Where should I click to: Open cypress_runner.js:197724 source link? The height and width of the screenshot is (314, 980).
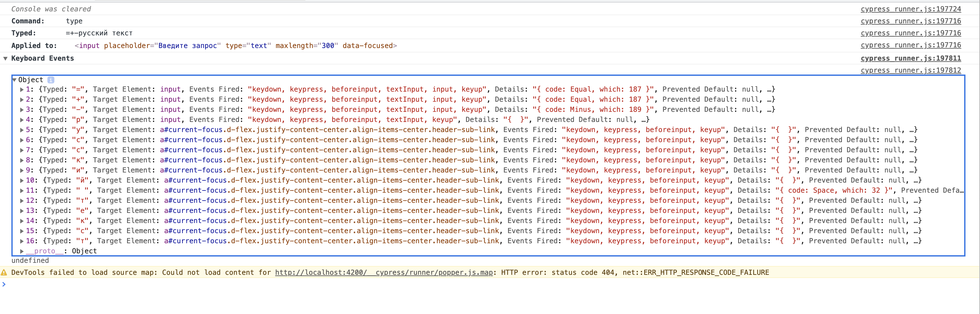coord(911,9)
